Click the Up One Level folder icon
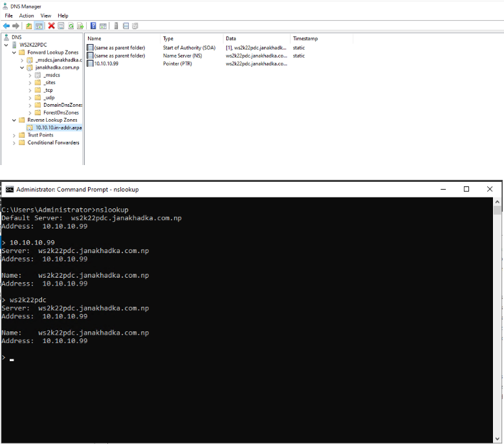This screenshot has width=504, height=444. [x=28, y=26]
